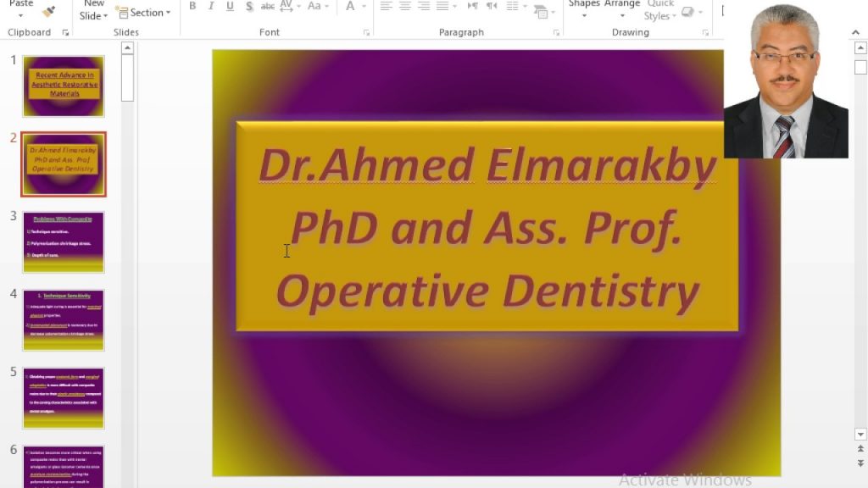Open the Font dialog launcher
868x488 pixels.
pyautogui.click(x=366, y=33)
